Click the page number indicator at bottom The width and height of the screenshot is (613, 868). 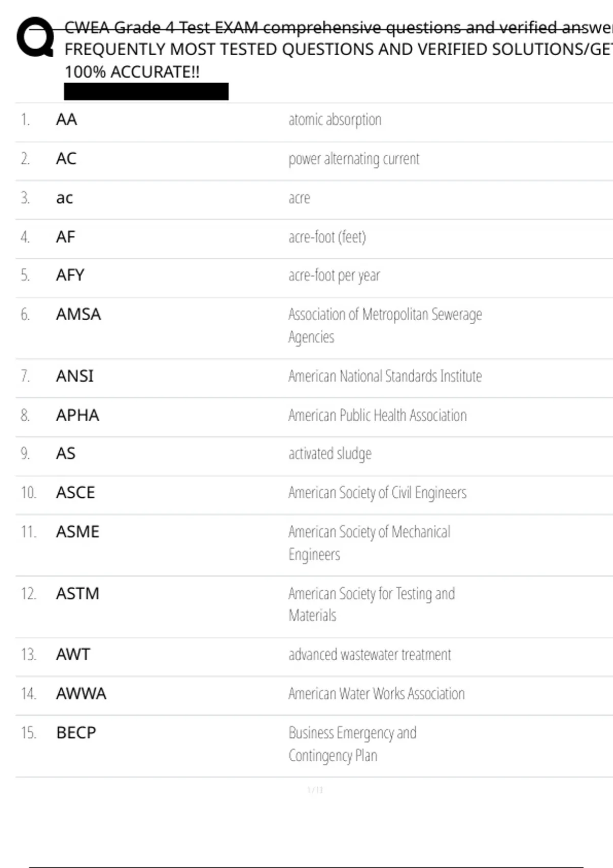315,790
